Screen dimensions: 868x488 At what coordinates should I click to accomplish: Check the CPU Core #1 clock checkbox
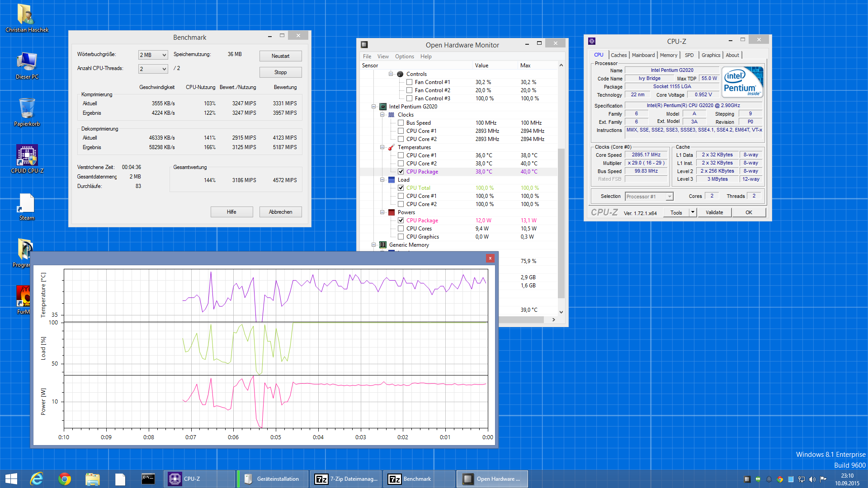pos(401,131)
